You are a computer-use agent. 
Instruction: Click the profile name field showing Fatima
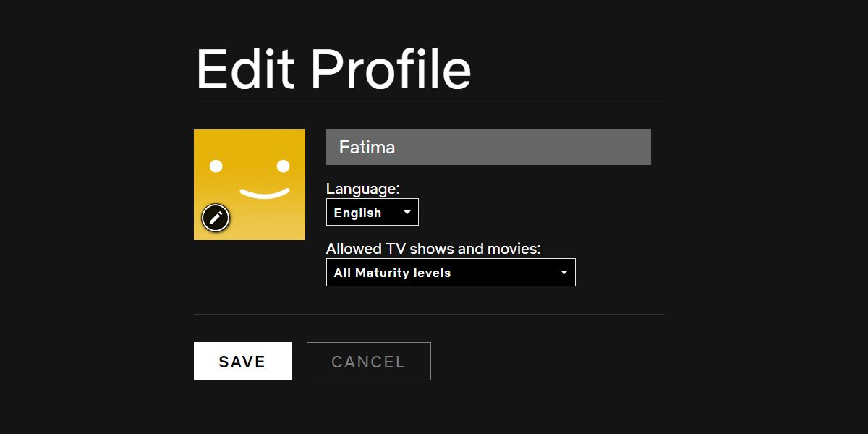[488, 147]
